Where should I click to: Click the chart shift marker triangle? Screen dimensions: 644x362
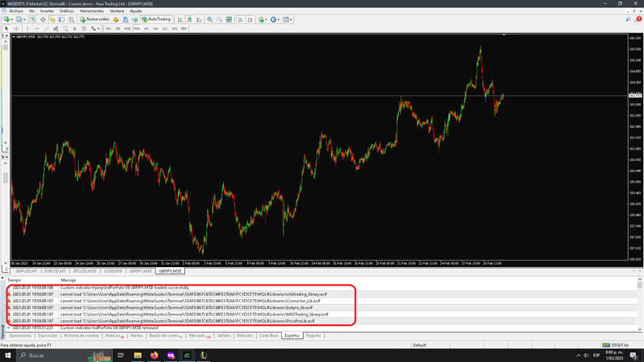click(x=504, y=35)
